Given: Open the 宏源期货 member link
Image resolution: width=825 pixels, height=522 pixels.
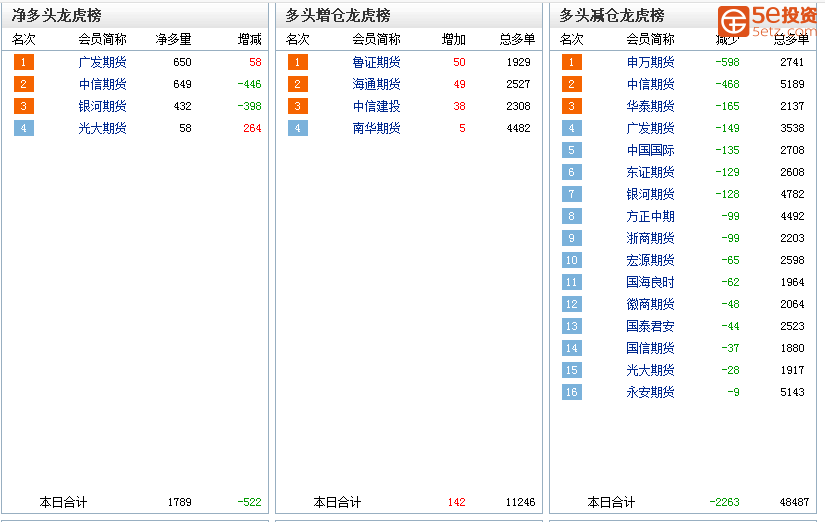Looking at the screenshot, I should [x=651, y=260].
